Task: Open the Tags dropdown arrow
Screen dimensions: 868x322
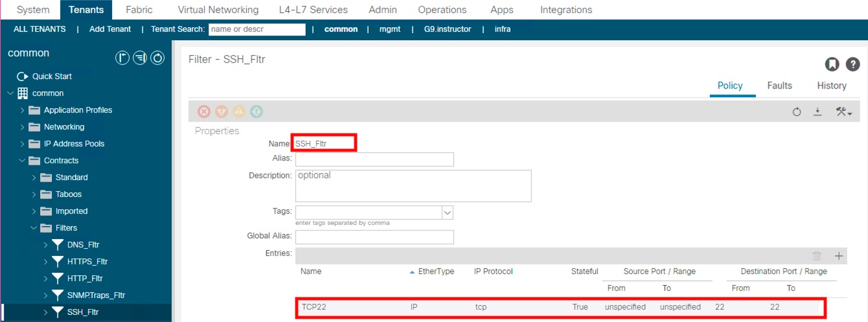Action: 447,213
